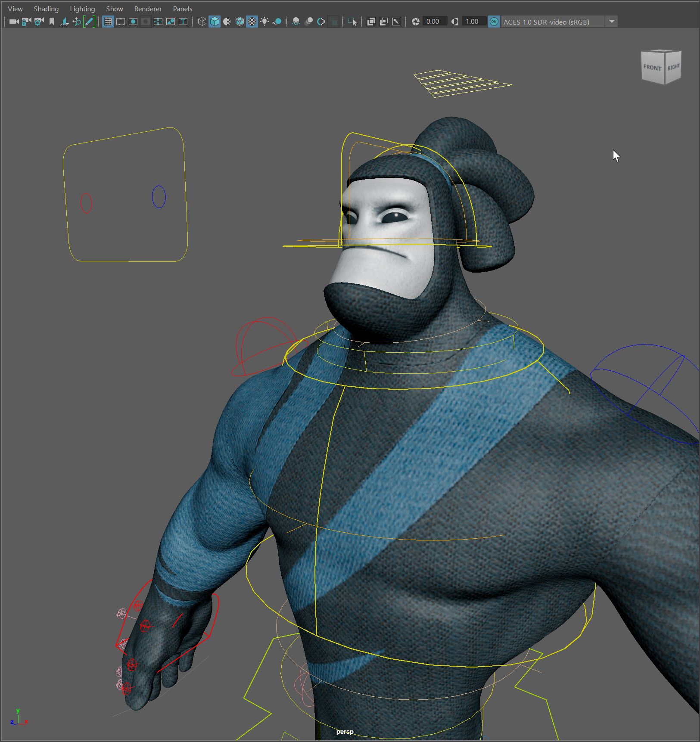Click the persp camera name label
Viewport: 700px width, 742px height.
(x=345, y=732)
